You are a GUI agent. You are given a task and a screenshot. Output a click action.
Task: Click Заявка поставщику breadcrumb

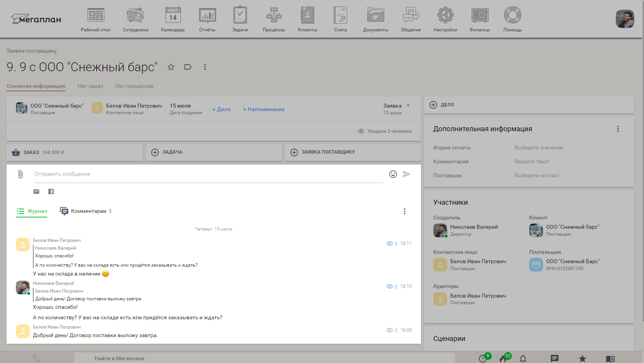(32, 51)
